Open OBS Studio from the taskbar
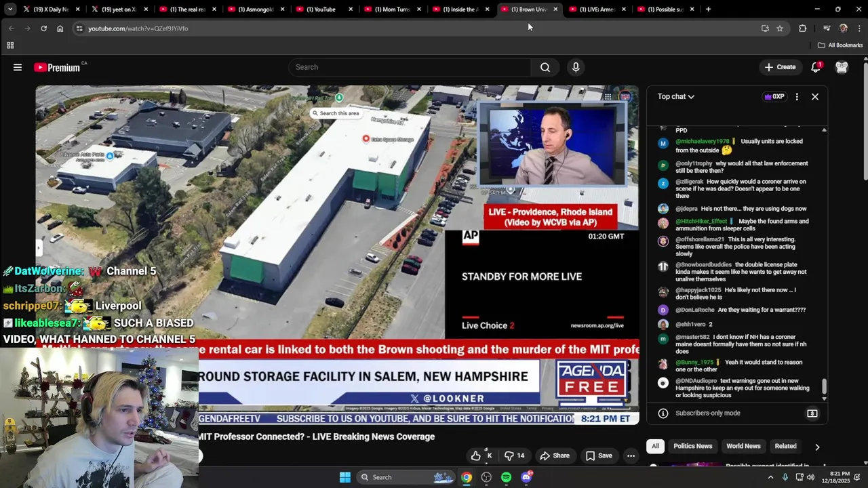The width and height of the screenshot is (868, 488). tap(486, 477)
